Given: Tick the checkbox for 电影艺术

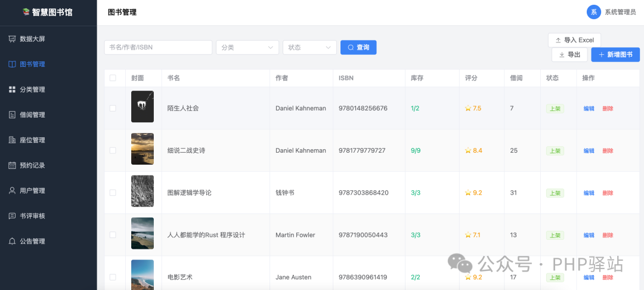Looking at the screenshot, I should pyautogui.click(x=113, y=277).
